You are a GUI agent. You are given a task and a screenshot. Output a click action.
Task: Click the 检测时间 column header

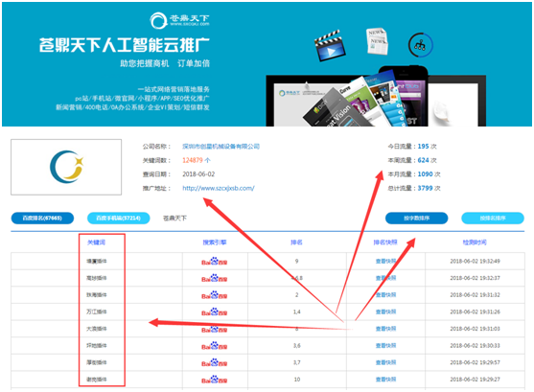pyautogui.click(x=475, y=242)
